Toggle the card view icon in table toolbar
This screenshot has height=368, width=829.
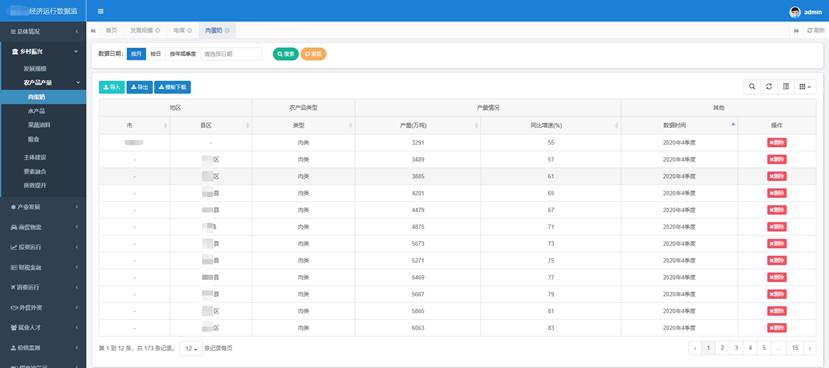786,87
